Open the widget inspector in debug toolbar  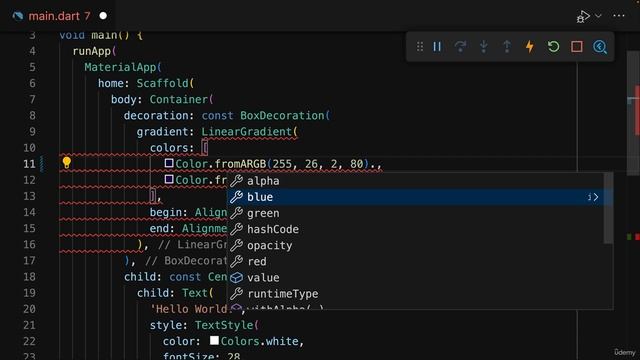click(600, 47)
